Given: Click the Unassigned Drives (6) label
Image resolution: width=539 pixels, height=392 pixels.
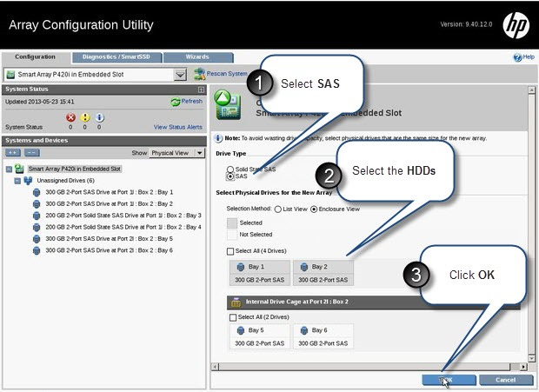Looking at the screenshot, I should click(x=66, y=181).
